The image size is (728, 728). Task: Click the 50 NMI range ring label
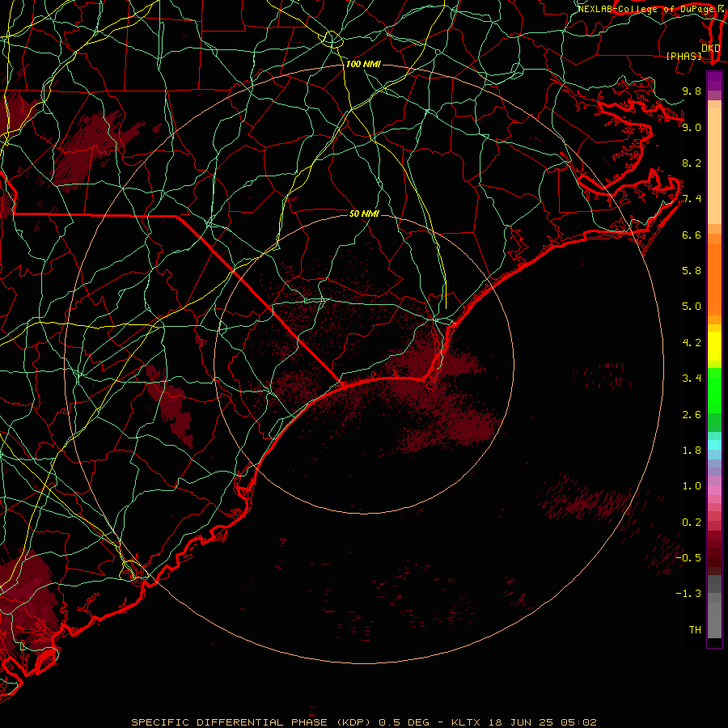(x=364, y=214)
